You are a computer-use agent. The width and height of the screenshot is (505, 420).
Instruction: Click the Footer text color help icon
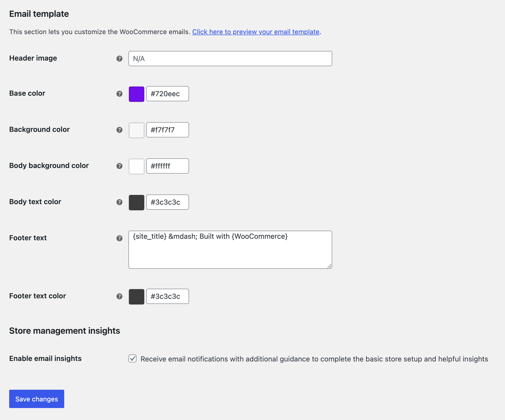pyautogui.click(x=119, y=296)
